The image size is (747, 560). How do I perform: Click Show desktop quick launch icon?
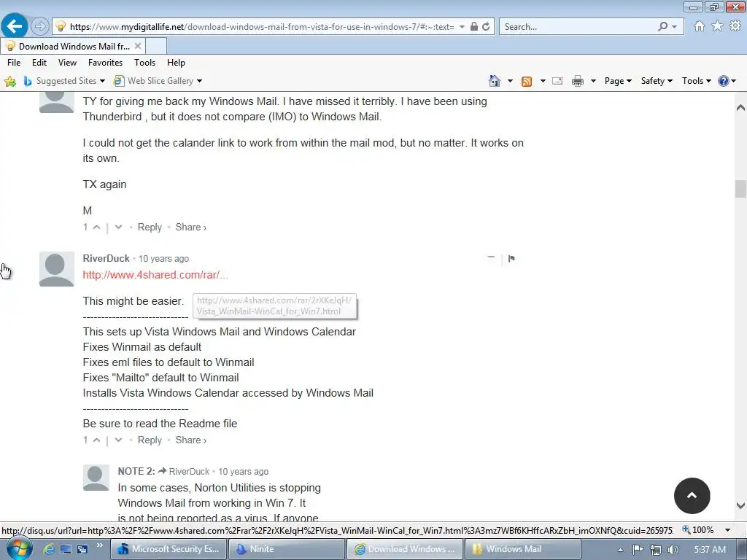pos(65,549)
